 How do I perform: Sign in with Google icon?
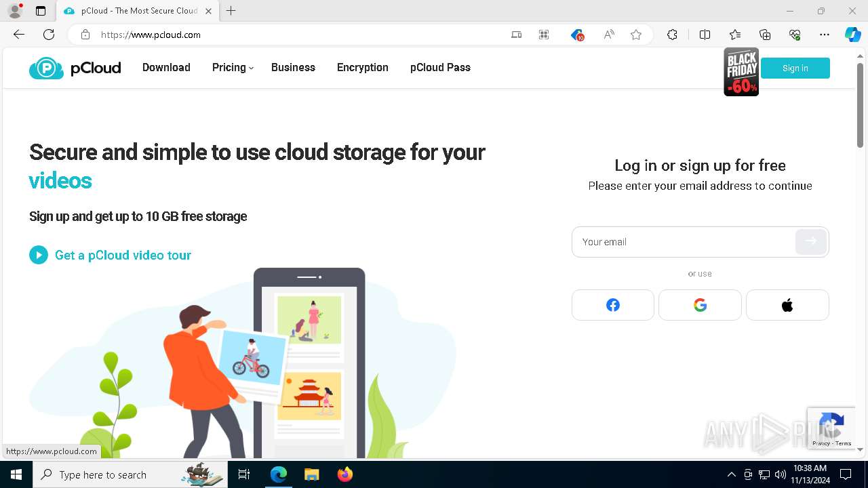point(700,305)
